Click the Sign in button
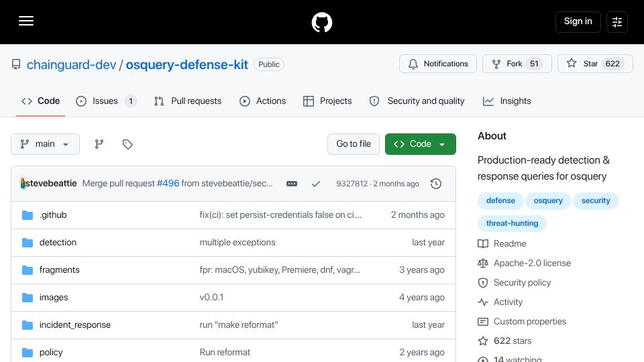 tap(578, 21)
